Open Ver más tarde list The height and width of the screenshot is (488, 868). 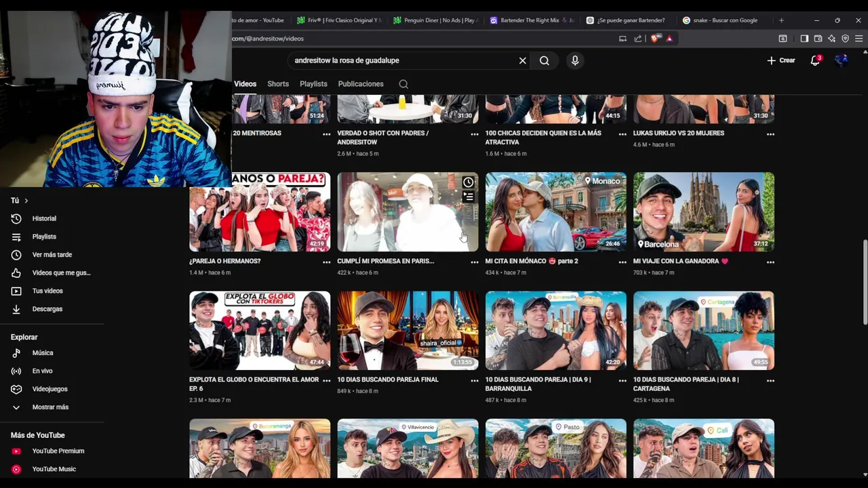pyautogui.click(x=52, y=255)
